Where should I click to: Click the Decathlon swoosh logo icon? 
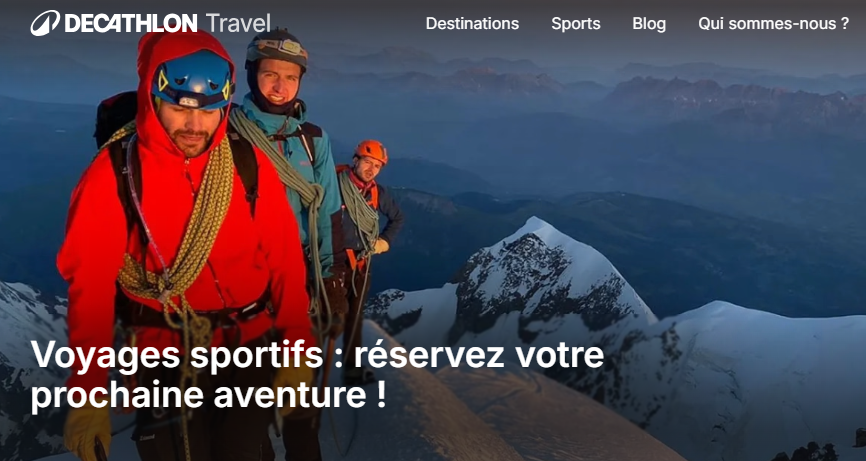[x=45, y=23]
